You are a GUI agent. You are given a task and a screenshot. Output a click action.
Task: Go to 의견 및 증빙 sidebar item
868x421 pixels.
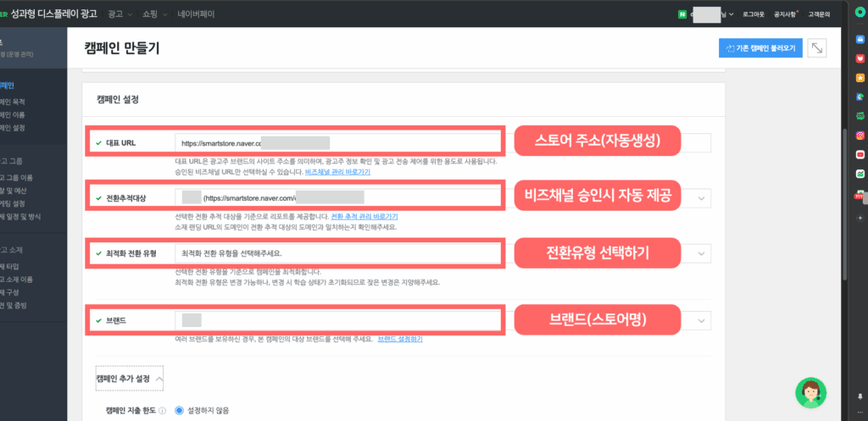(x=14, y=305)
